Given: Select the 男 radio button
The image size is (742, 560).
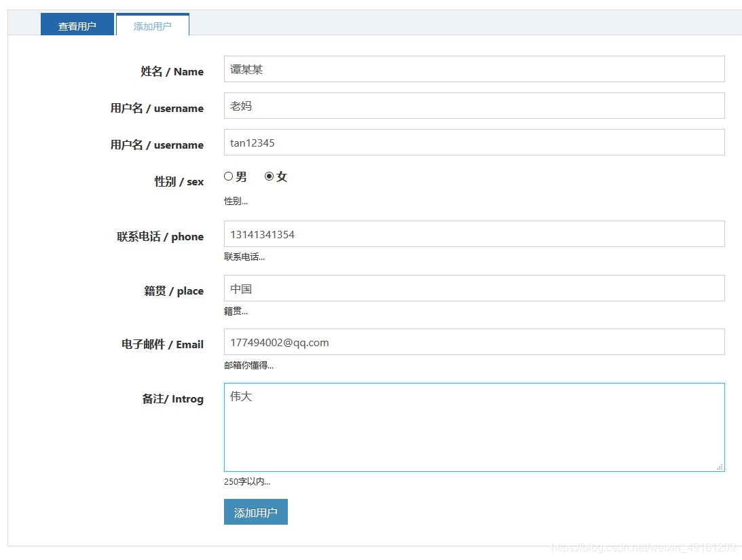Looking at the screenshot, I should click(229, 176).
